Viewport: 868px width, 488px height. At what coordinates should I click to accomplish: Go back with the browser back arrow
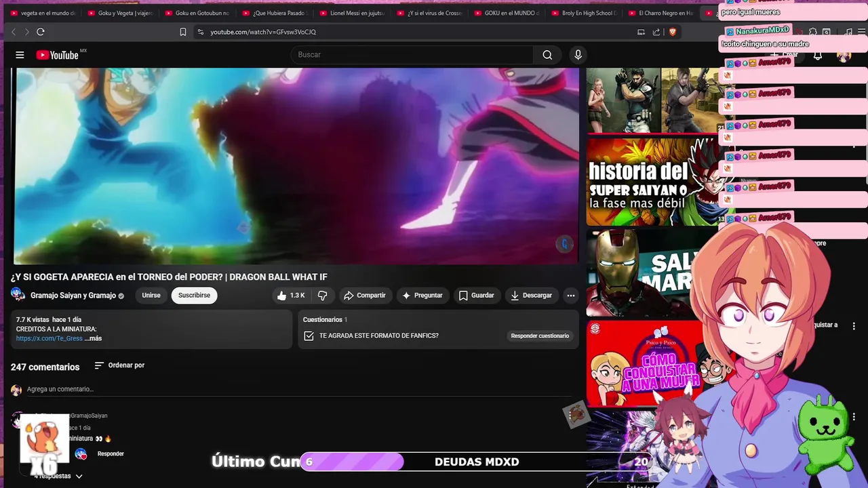[13, 32]
